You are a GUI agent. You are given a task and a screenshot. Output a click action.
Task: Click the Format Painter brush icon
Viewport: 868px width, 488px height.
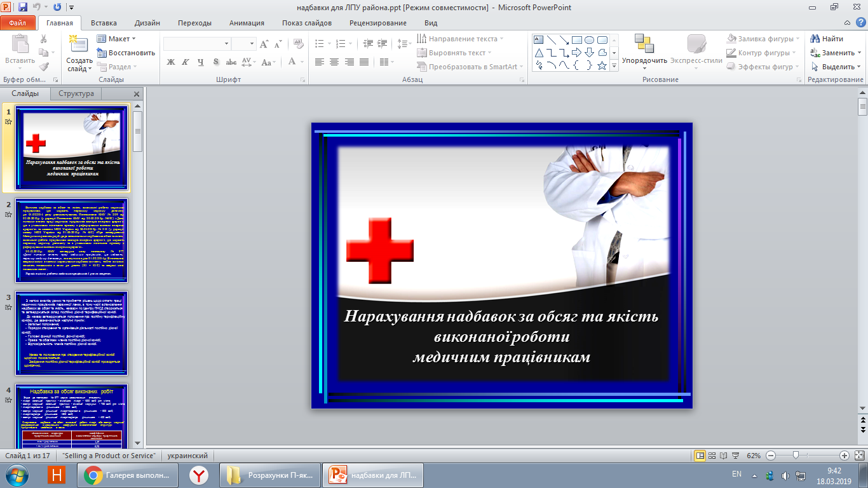click(x=43, y=66)
